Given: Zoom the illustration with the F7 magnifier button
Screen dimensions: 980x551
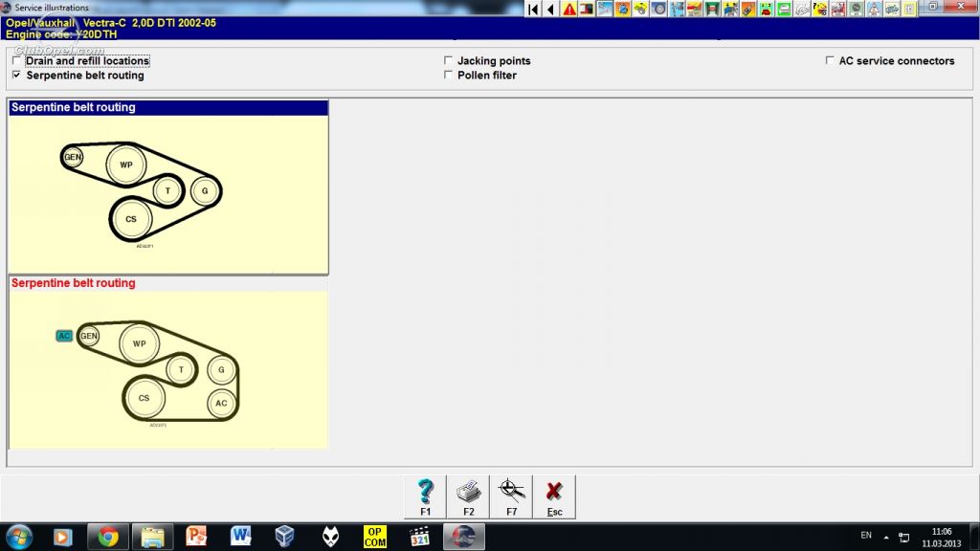Looking at the screenshot, I should (511, 497).
